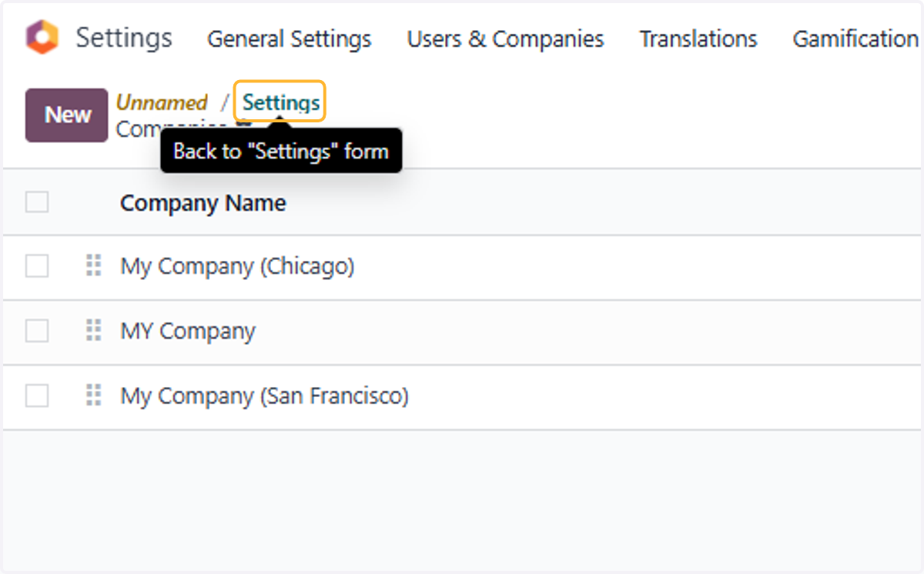Open the MY Company record
Image resolution: width=924 pixels, height=574 pixels.
(x=188, y=332)
